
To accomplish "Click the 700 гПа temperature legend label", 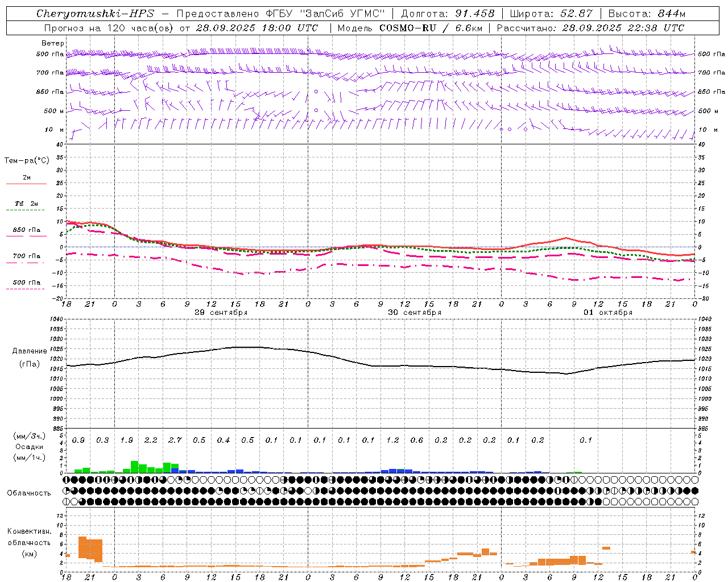I will (x=27, y=256).
